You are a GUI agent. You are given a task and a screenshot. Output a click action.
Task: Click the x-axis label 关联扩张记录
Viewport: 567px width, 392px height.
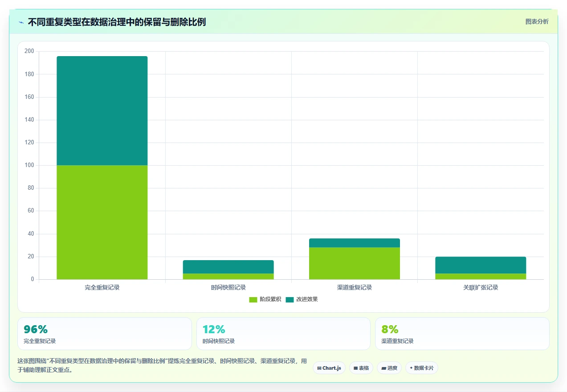[481, 287]
